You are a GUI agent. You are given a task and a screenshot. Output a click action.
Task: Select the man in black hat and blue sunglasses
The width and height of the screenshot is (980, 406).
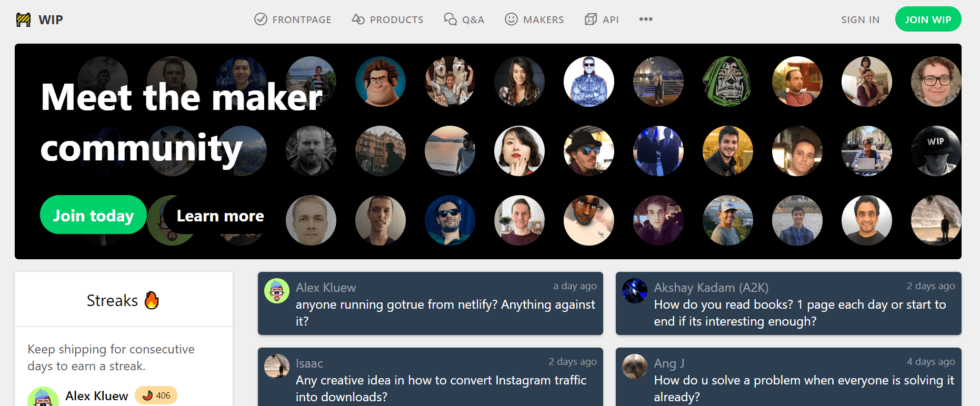tap(589, 151)
